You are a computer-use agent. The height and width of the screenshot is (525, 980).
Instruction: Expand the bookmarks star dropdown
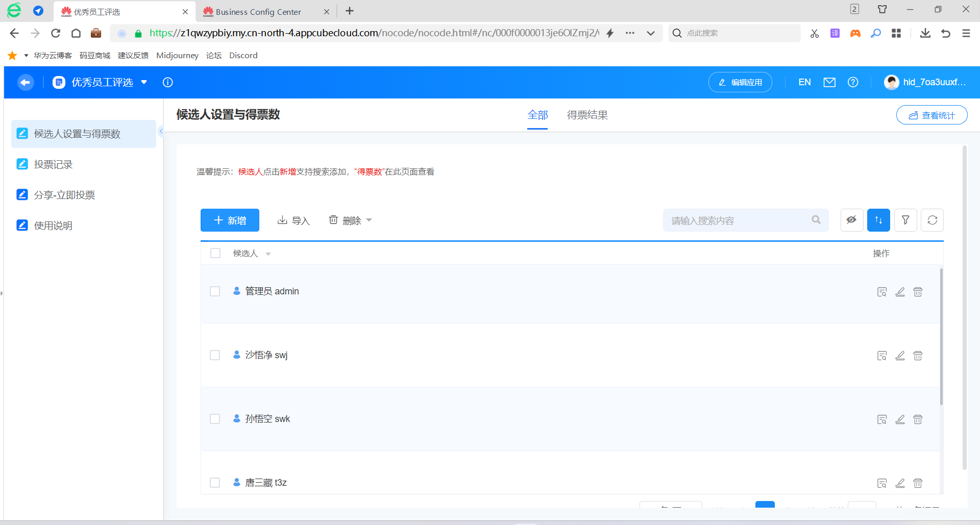[26, 56]
